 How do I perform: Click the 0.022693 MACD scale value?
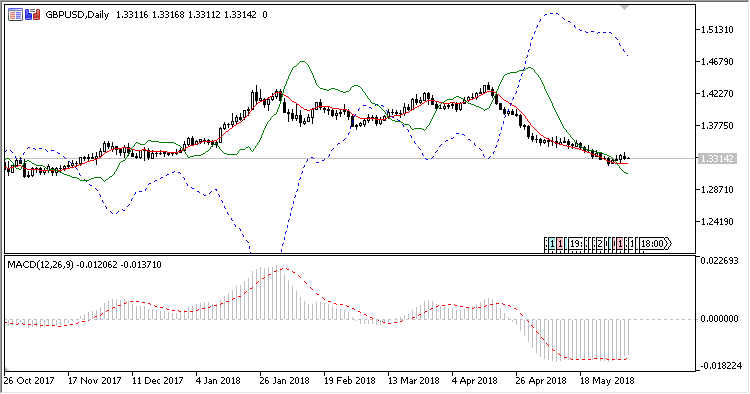point(719,261)
